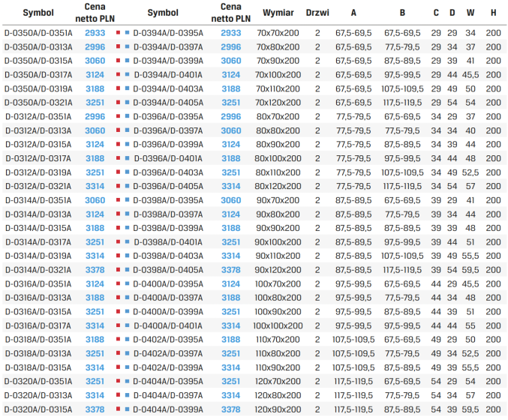
Task: Select W value 45,5 in the 70x100x200 row
Action: click(x=470, y=75)
